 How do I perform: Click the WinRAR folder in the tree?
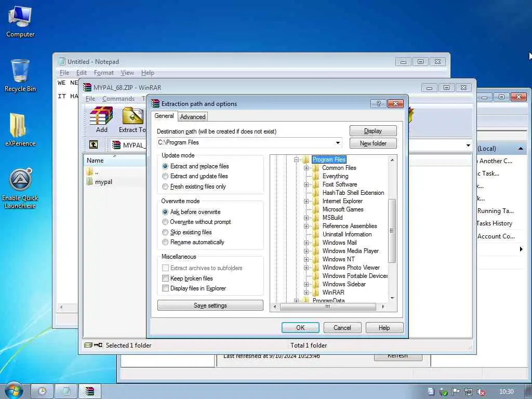(x=333, y=292)
